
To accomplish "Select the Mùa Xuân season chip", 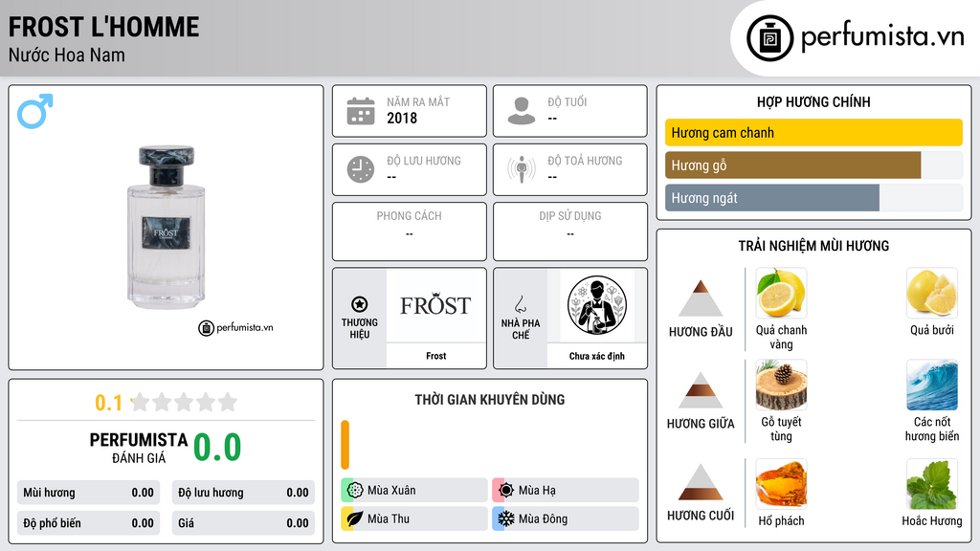I will (414, 490).
